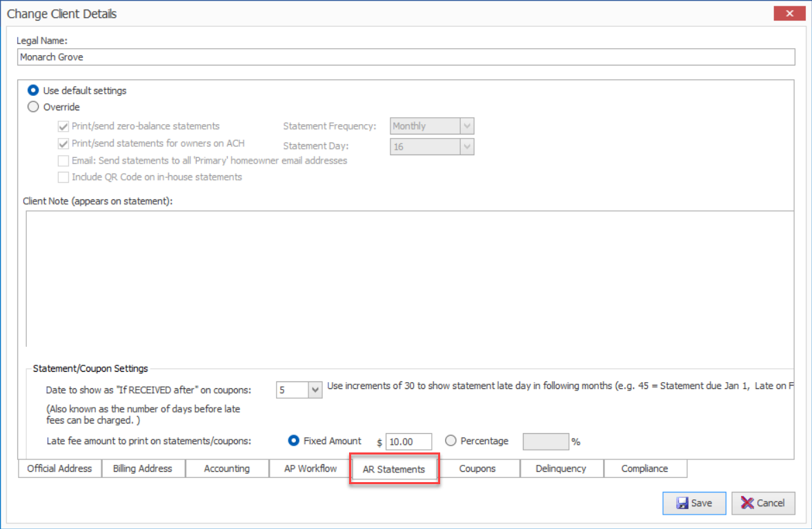Image resolution: width=812 pixels, height=529 pixels.
Task: Choose Fixed Amount late fee option
Action: (x=294, y=441)
